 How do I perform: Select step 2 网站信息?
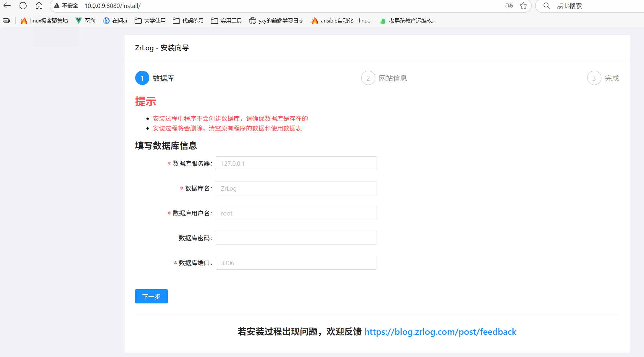pos(384,78)
